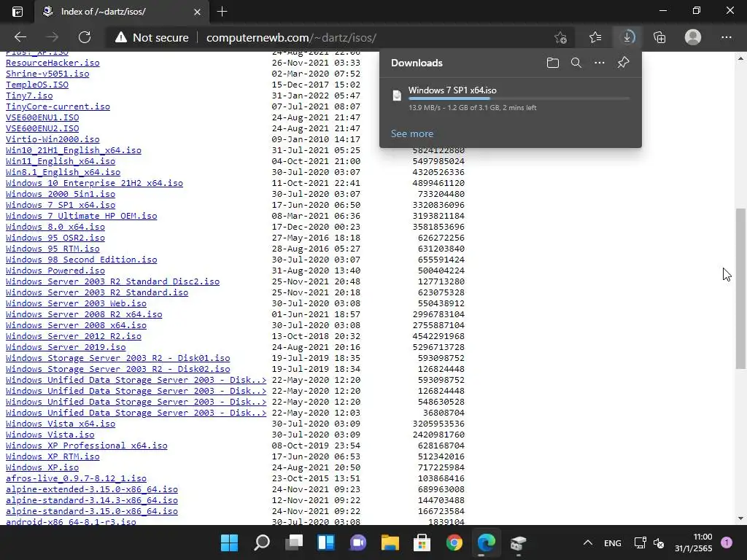Download Windows_98_Second_Edition.iso
Image resolution: width=747 pixels, height=560 pixels.
tap(82, 260)
